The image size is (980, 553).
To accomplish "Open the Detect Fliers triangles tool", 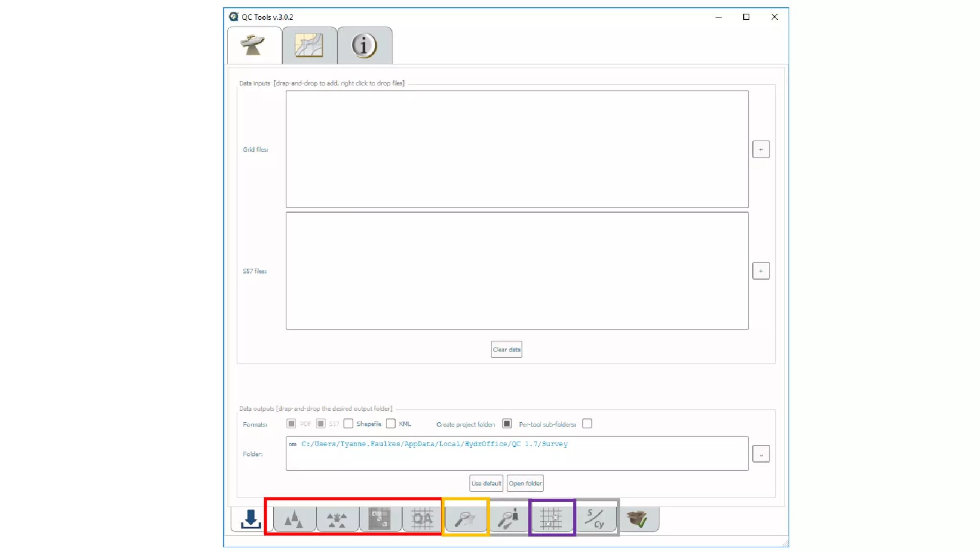I will [294, 519].
